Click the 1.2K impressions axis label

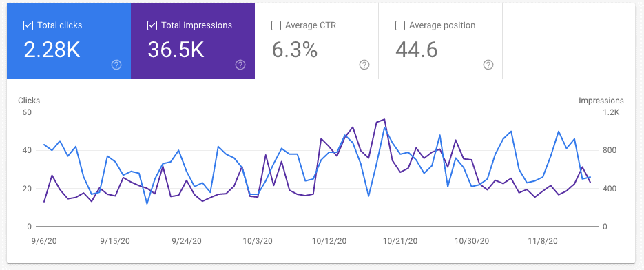click(611, 112)
